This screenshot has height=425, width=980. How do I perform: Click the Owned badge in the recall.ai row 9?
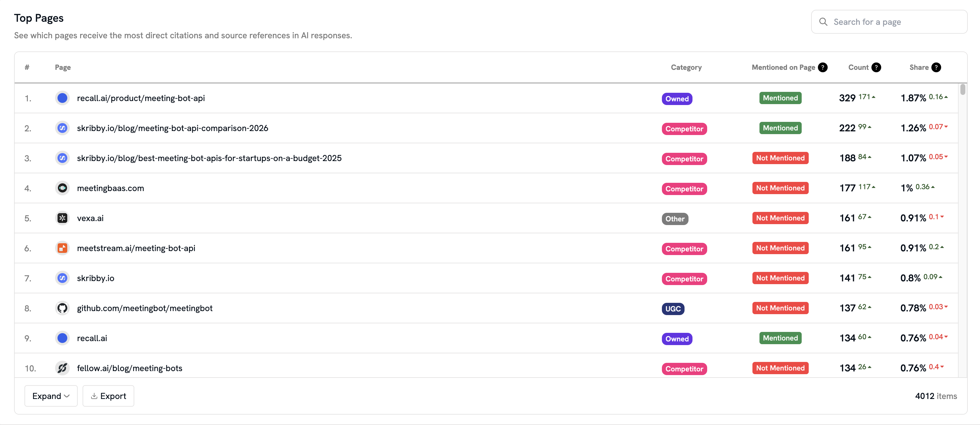[x=677, y=339]
